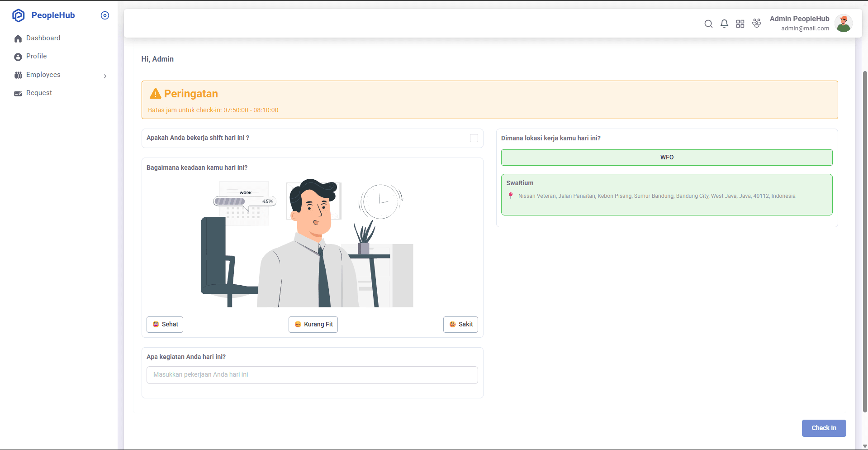Expand the Employees sidebar section
Image resolution: width=868 pixels, height=450 pixels.
tap(105, 76)
